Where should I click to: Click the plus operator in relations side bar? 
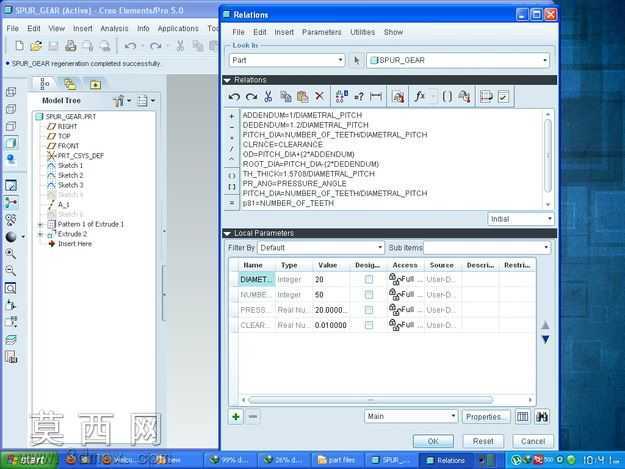232,116
